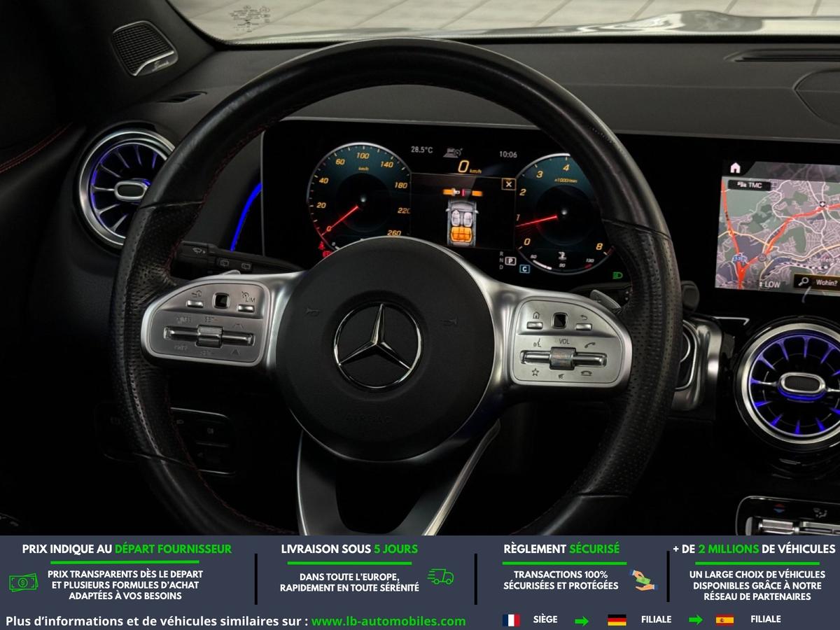Click the green banknote icon in the banner
This screenshot has width=840, height=630.
(x=24, y=582)
